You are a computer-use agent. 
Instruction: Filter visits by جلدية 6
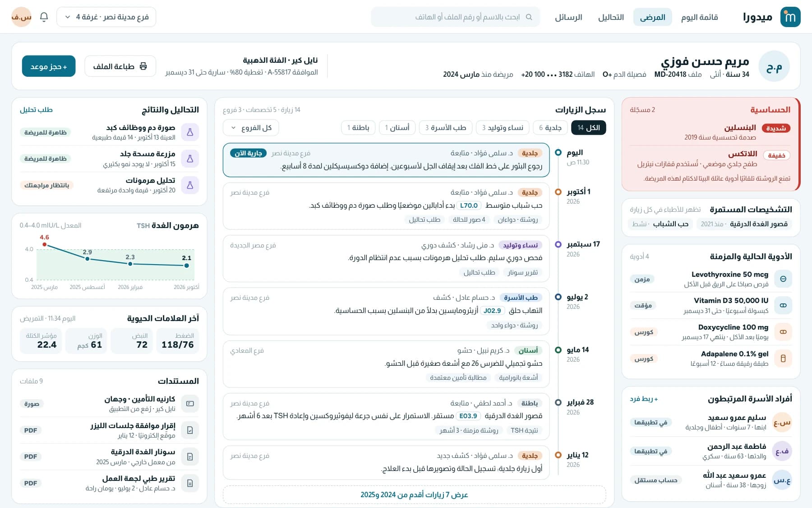[x=550, y=128]
